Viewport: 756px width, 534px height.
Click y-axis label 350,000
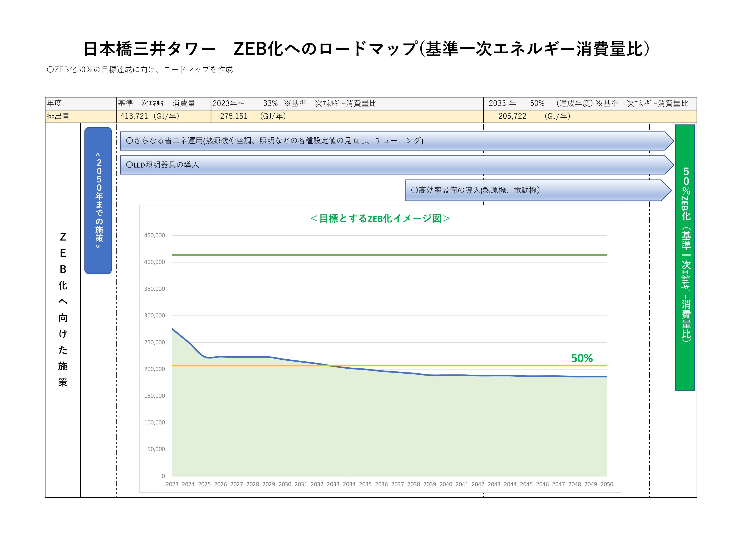[x=155, y=289]
